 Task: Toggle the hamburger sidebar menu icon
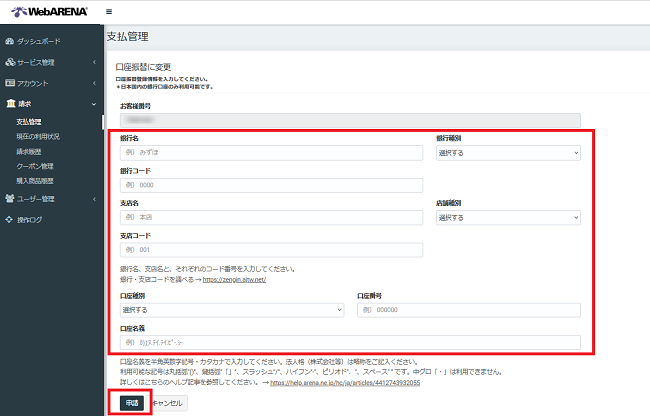tap(108, 11)
